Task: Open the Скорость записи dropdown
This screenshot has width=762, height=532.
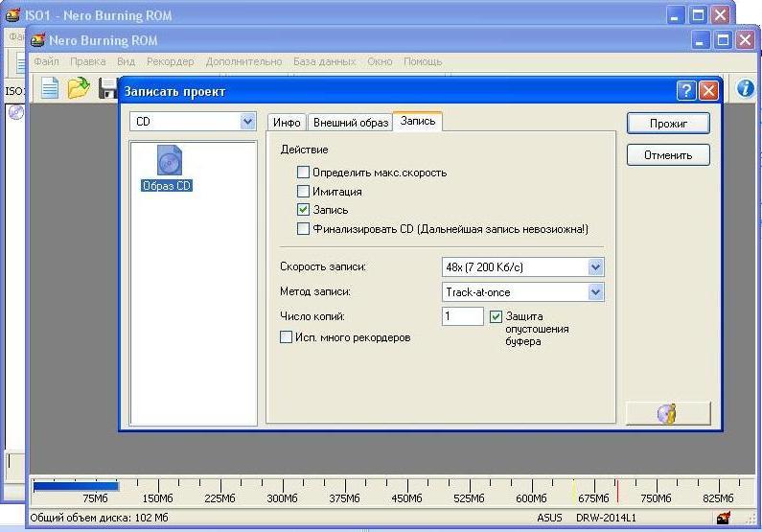Action: [595, 266]
